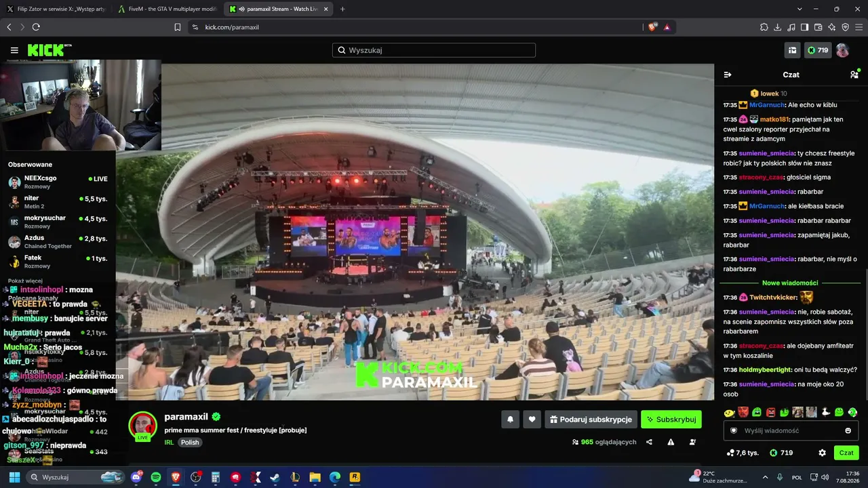
Task: Focus the Wyszukaj search box on Kick
Action: (434, 50)
